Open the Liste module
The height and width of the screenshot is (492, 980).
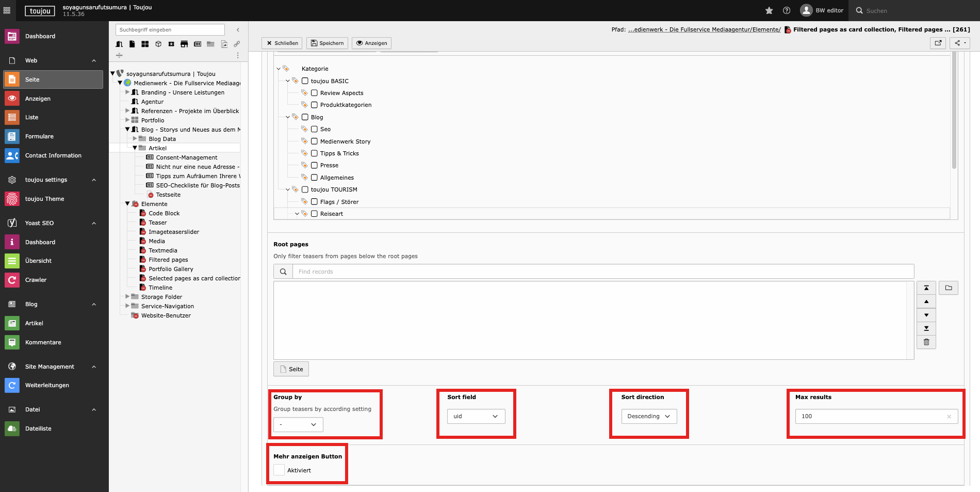pos(32,117)
